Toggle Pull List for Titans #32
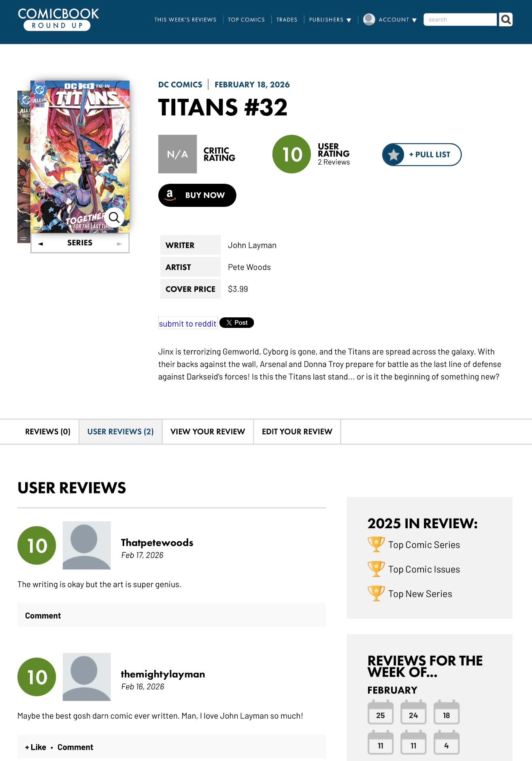This screenshot has width=532, height=761. pyautogui.click(x=421, y=155)
